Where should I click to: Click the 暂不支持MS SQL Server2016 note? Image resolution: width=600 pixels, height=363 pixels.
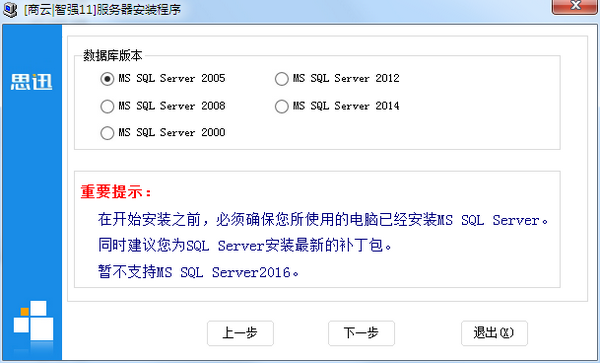pos(198,272)
